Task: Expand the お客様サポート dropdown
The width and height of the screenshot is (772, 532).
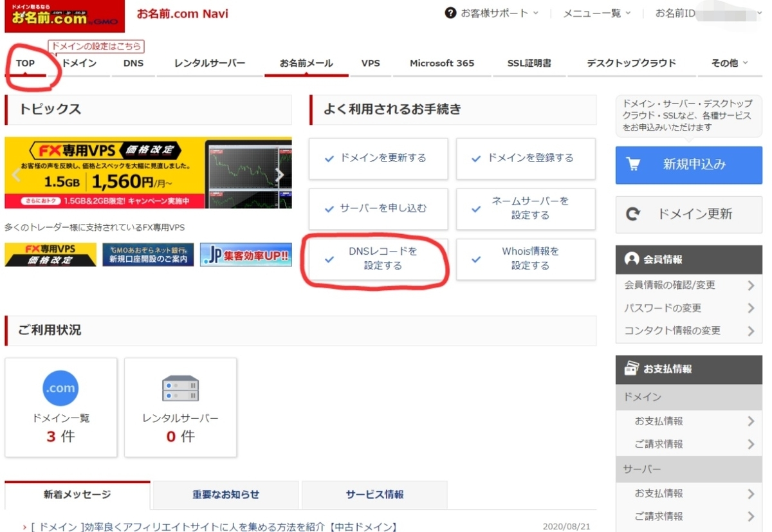Action: pos(535,13)
